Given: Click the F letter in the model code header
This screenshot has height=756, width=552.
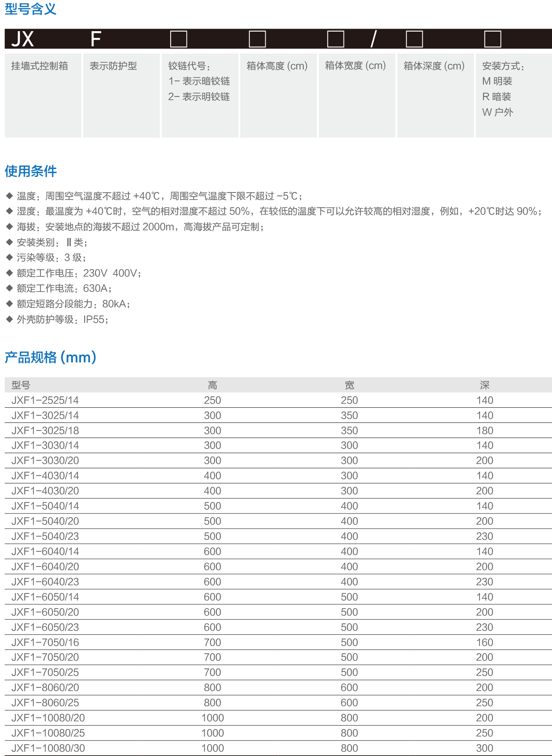Looking at the screenshot, I should [x=96, y=39].
